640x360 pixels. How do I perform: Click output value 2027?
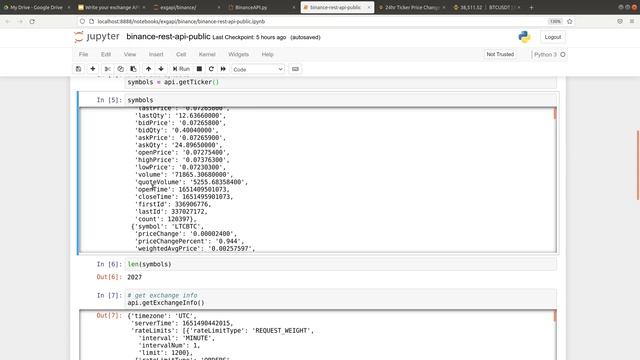tap(135, 277)
